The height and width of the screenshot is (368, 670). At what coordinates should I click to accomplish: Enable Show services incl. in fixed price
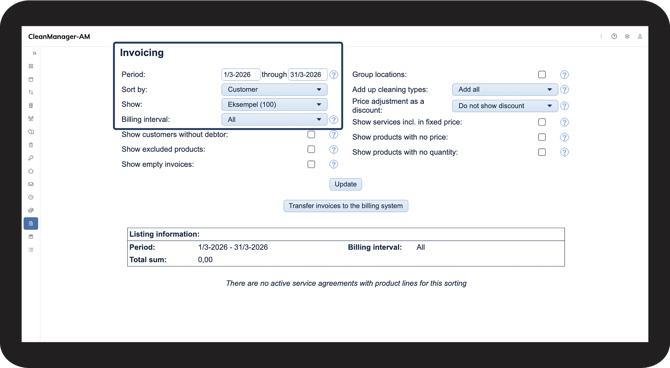(x=542, y=122)
